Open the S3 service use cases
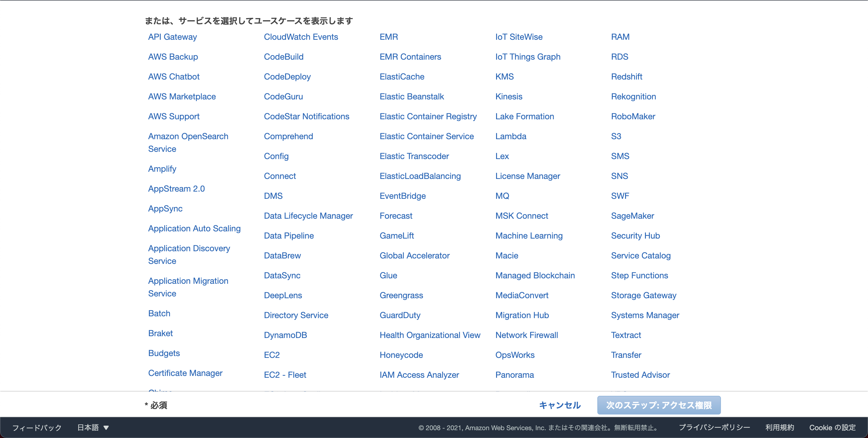Screen dimensions: 868x438 [x=616, y=136]
